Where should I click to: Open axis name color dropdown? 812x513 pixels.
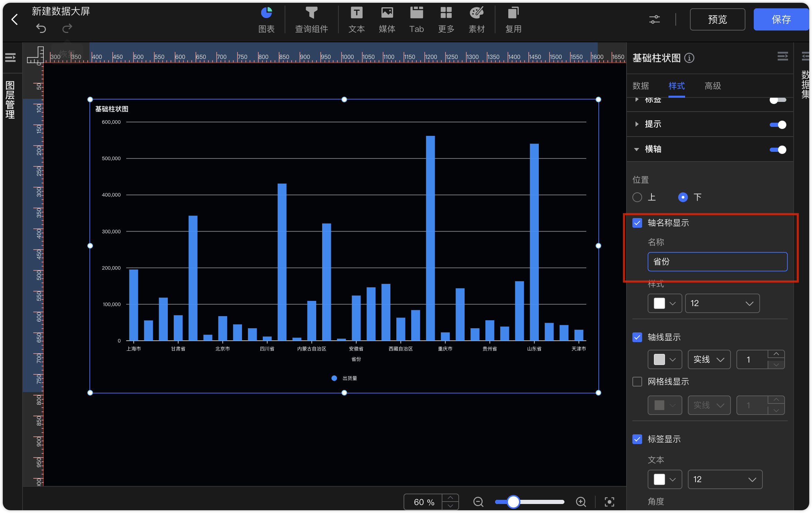pyautogui.click(x=665, y=303)
